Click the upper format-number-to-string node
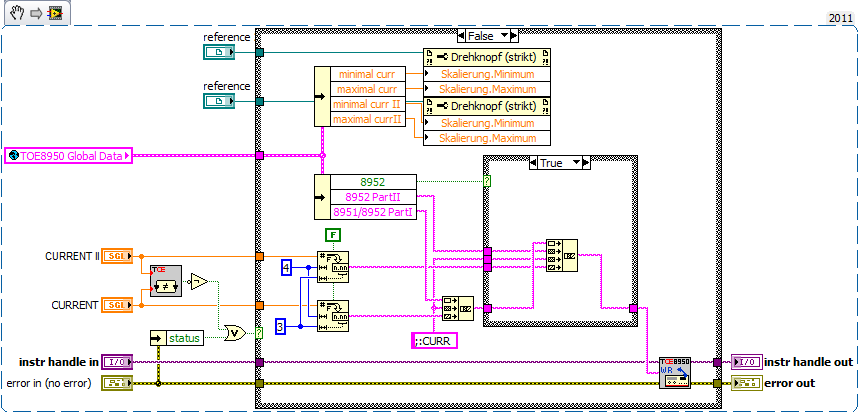859x413 pixels. click(x=333, y=267)
